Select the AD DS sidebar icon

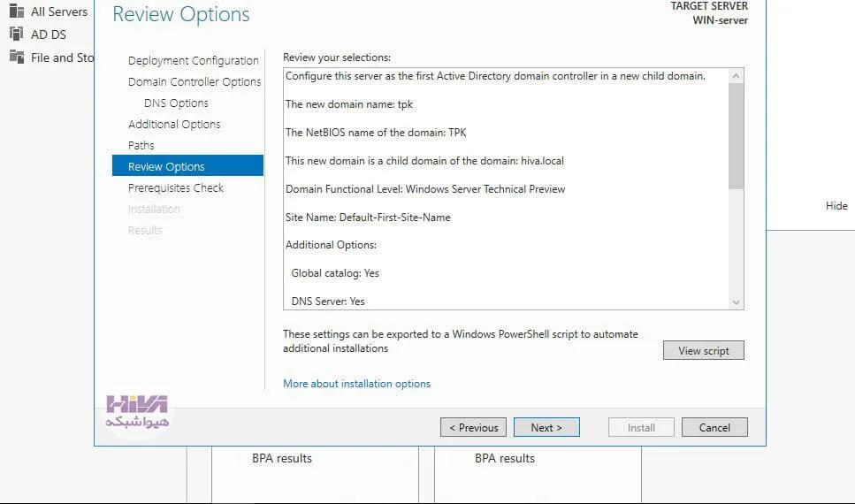[17, 34]
